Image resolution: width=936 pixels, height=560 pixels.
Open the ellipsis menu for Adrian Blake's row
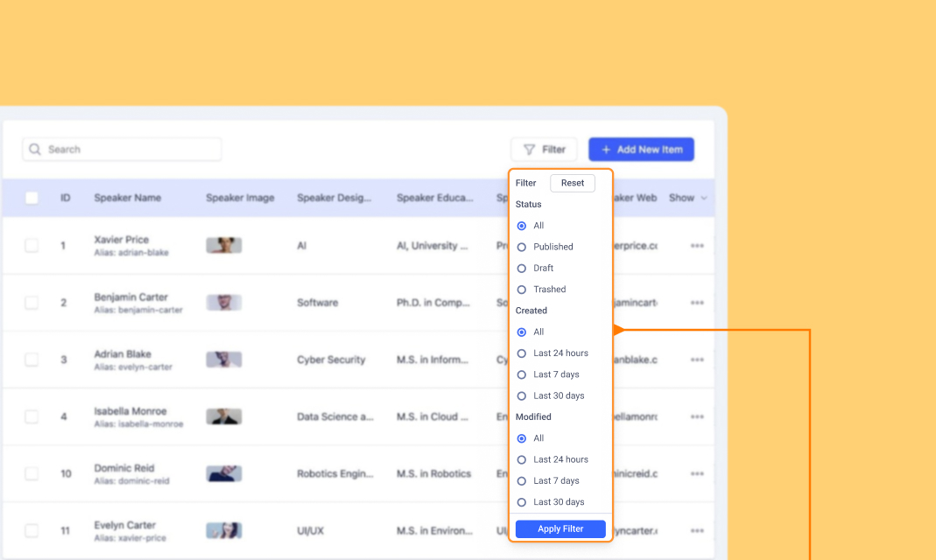pyautogui.click(x=697, y=360)
